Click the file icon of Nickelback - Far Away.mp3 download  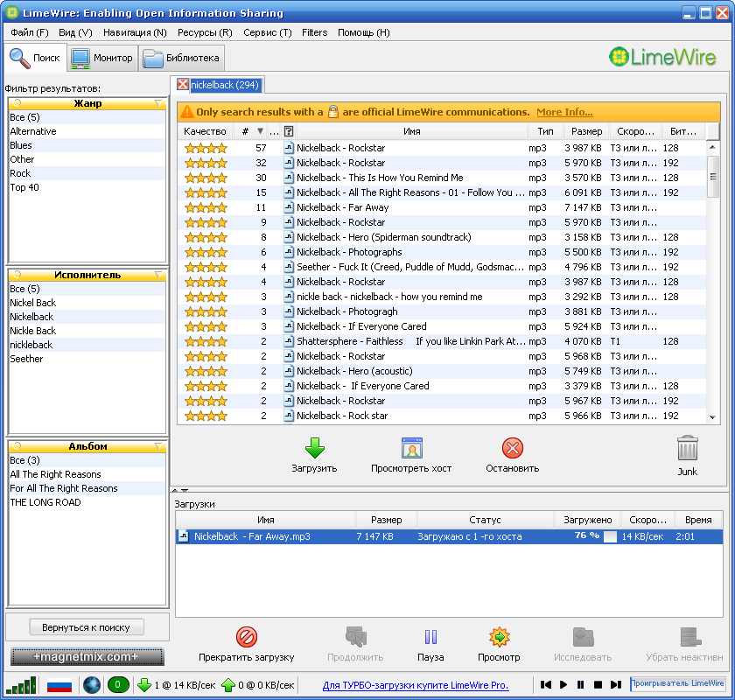point(184,536)
